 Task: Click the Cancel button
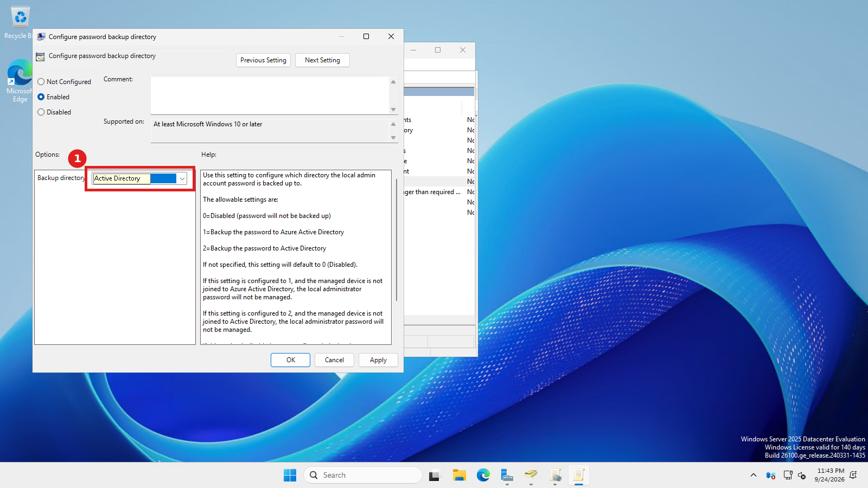tap(334, 360)
